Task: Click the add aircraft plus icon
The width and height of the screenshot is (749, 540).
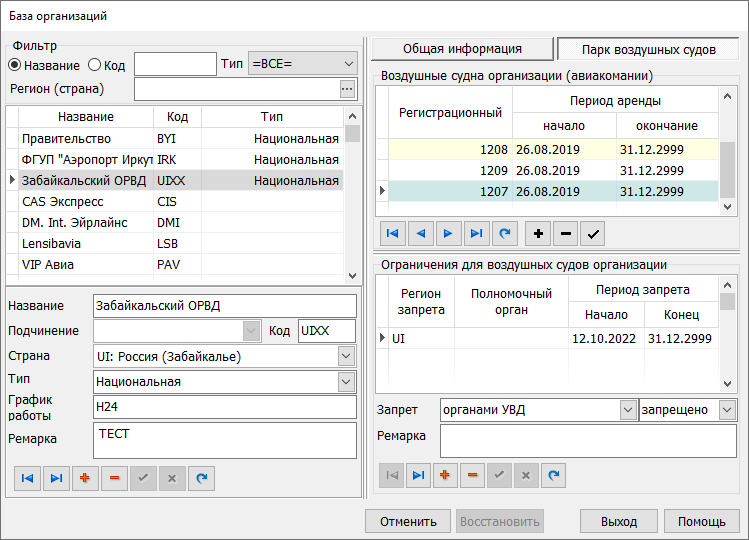Action: 539,234
